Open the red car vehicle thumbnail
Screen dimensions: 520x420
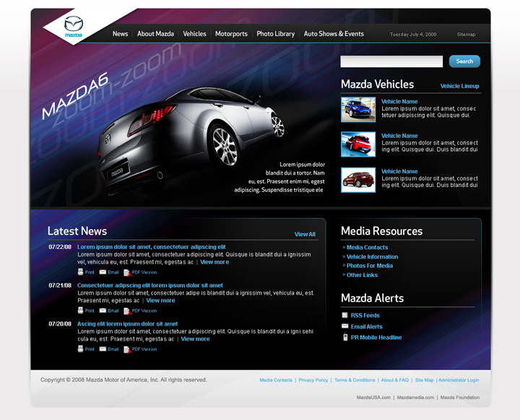point(358,144)
